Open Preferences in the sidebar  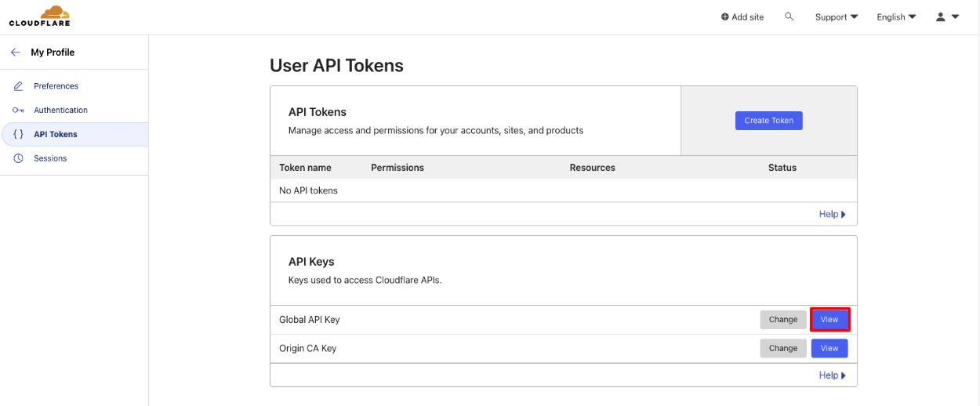(56, 86)
